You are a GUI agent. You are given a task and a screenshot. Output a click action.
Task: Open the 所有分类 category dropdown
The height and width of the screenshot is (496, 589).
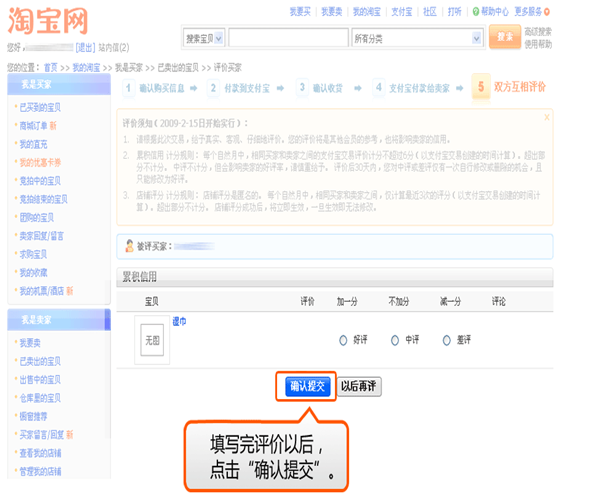(x=417, y=38)
